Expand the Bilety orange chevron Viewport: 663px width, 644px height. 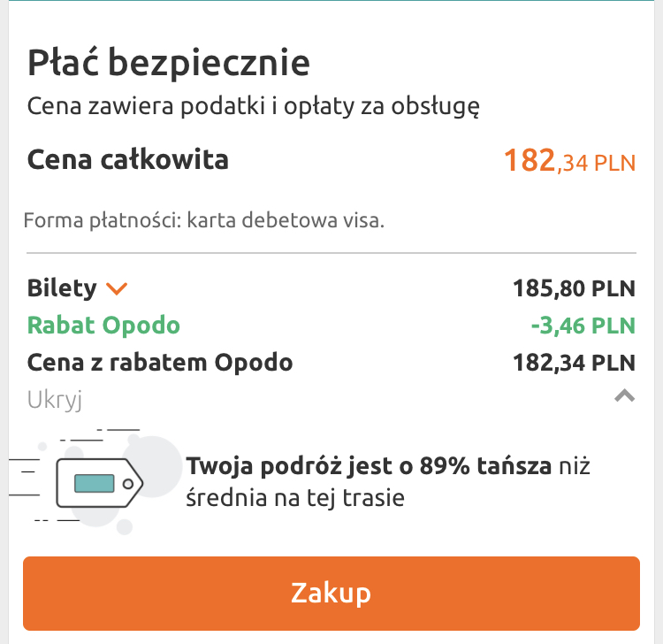[x=117, y=288]
